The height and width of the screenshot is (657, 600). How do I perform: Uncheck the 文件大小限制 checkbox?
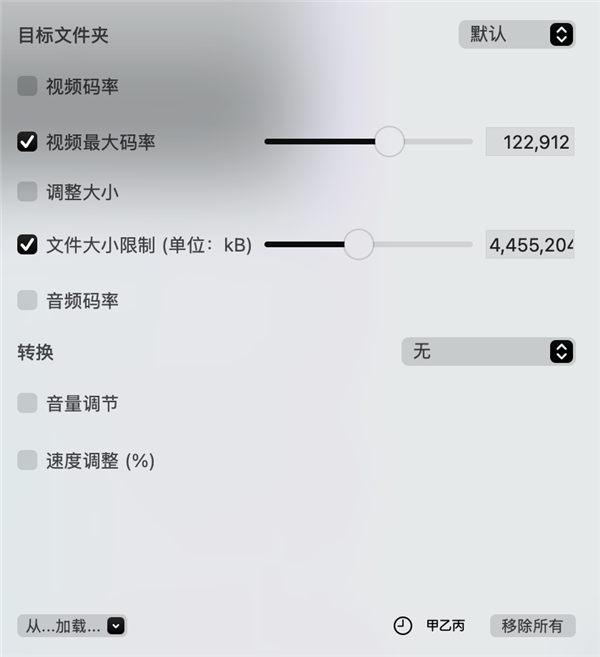click(28, 245)
